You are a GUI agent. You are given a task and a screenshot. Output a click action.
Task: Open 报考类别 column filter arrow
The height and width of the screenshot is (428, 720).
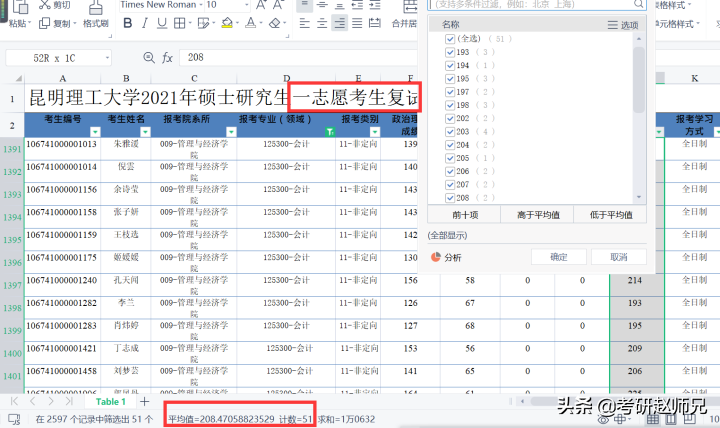(375, 132)
